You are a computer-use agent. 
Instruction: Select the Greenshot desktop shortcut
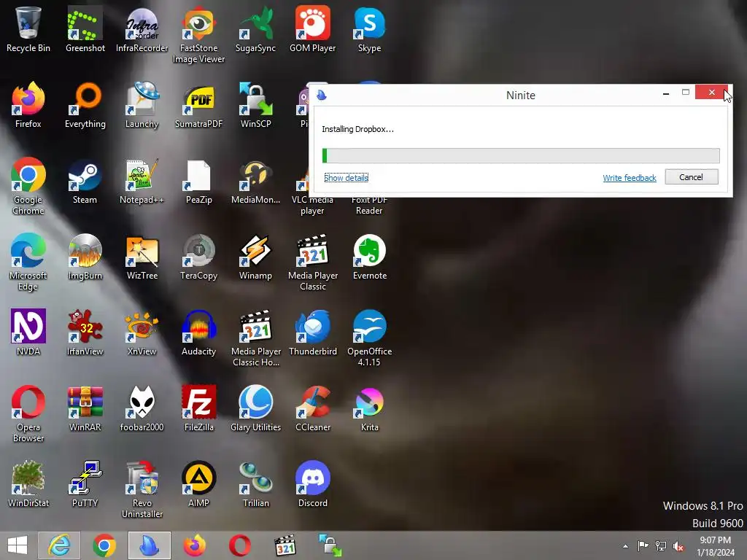pyautogui.click(x=85, y=29)
